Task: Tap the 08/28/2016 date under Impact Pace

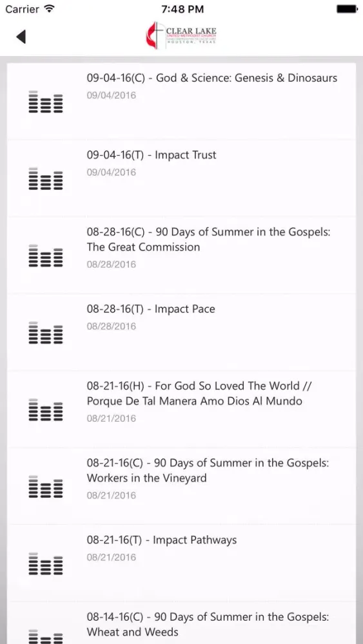Action: (111, 327)
